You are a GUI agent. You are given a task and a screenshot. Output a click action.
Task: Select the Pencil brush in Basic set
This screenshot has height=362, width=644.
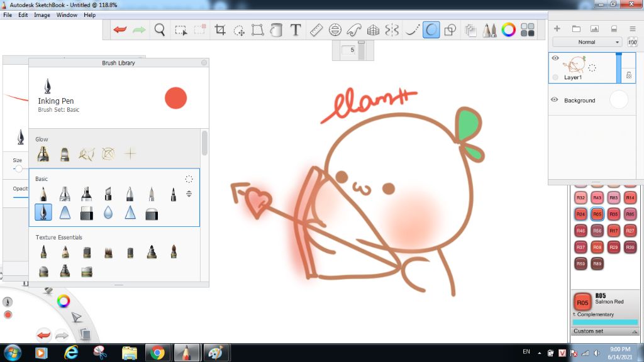(43, 194)
